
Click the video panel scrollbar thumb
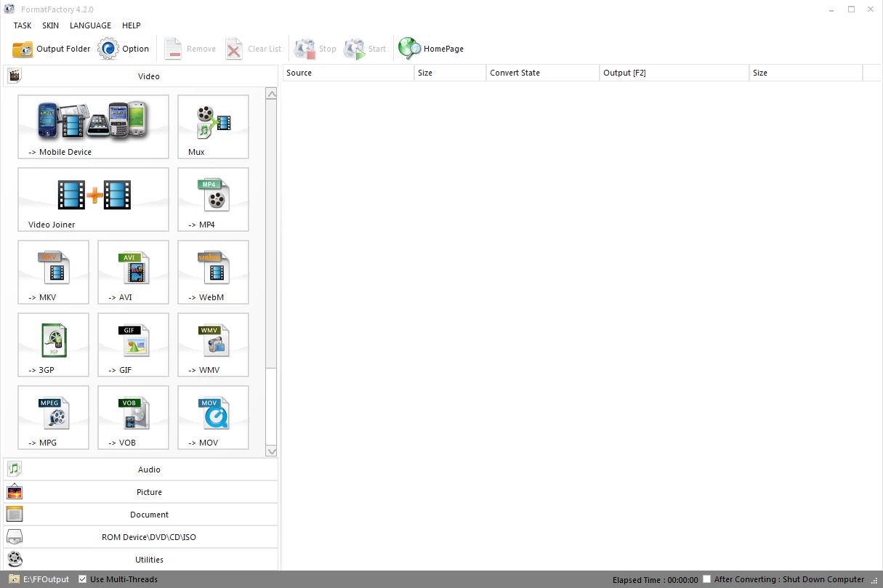pyautogui.click(x=272, y=233)
